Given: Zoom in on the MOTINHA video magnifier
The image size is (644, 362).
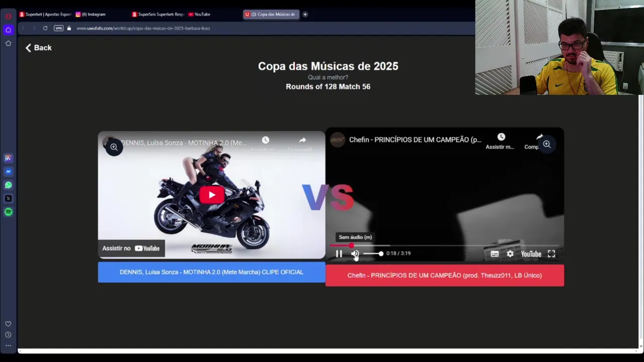Looking at the screenshot, I should tap(114, 147).
